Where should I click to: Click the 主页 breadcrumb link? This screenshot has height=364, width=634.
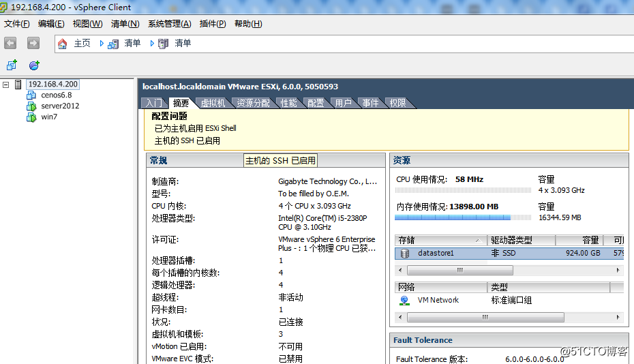(82, 44)
